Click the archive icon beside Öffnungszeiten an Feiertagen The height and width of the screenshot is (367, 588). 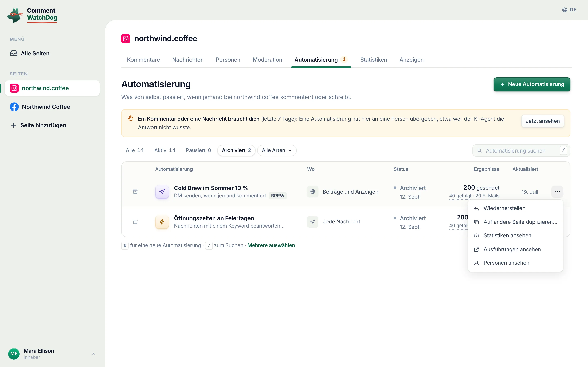click(135, 222)
